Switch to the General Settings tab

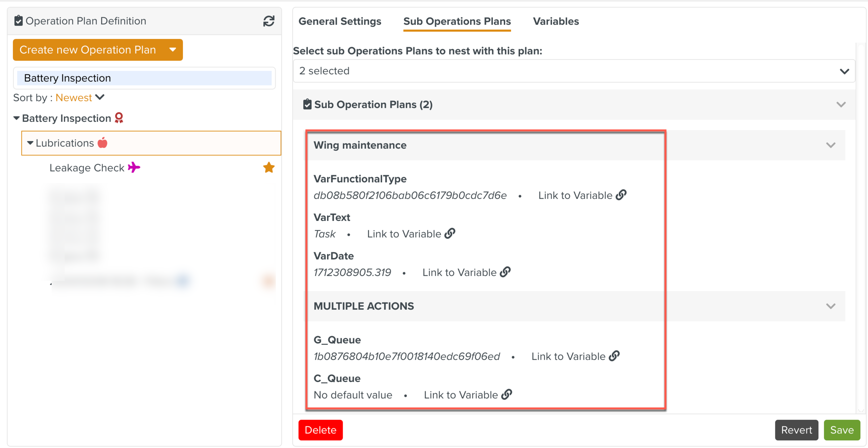(340, 22)
